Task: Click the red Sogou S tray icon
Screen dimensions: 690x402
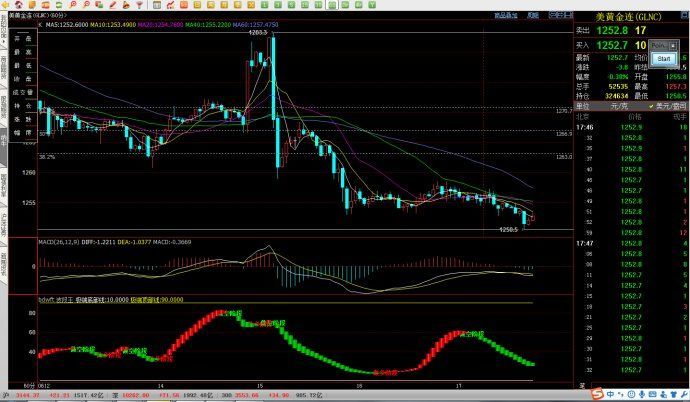Action: pyautogui.click(x=597, y=394)
